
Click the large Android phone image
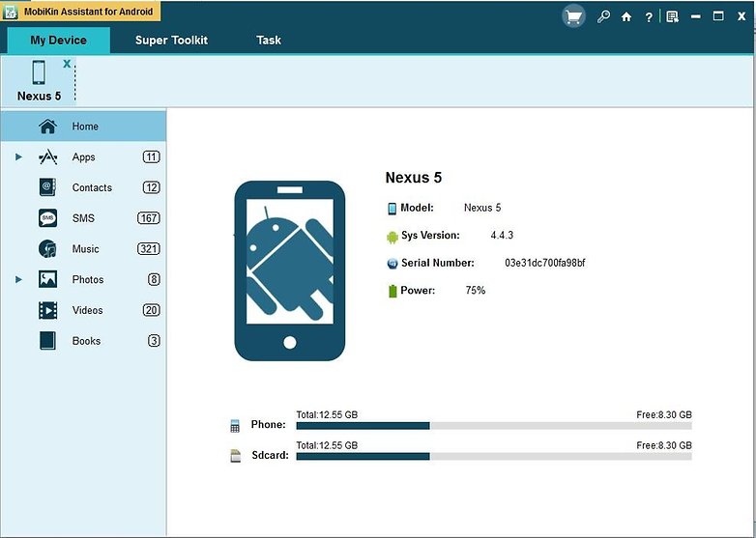[x=289, y=270]
